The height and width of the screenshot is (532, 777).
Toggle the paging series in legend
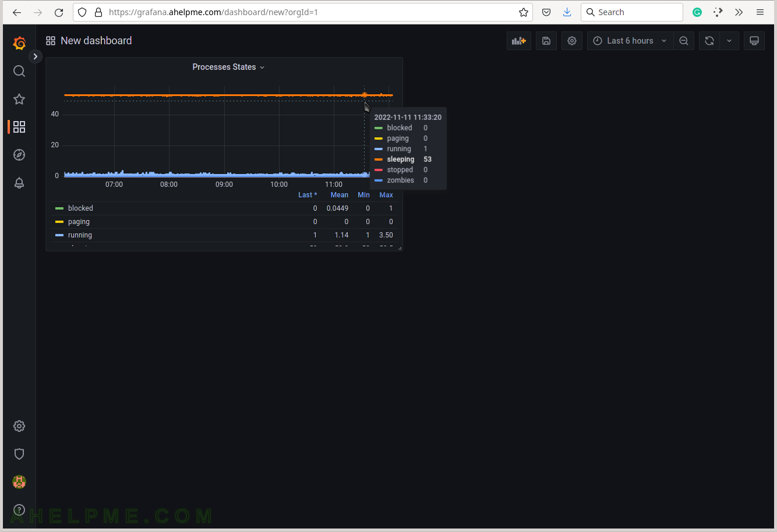[x=79, y=222]
